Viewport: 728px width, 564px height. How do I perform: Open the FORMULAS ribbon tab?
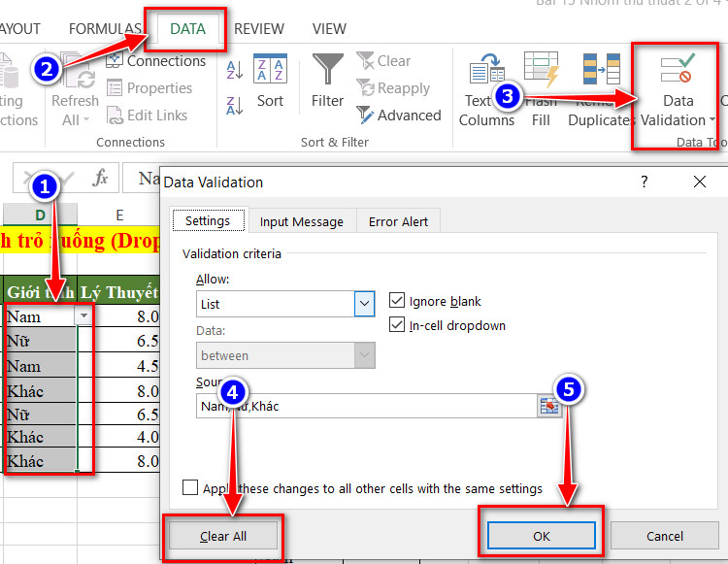coord(105,29)
